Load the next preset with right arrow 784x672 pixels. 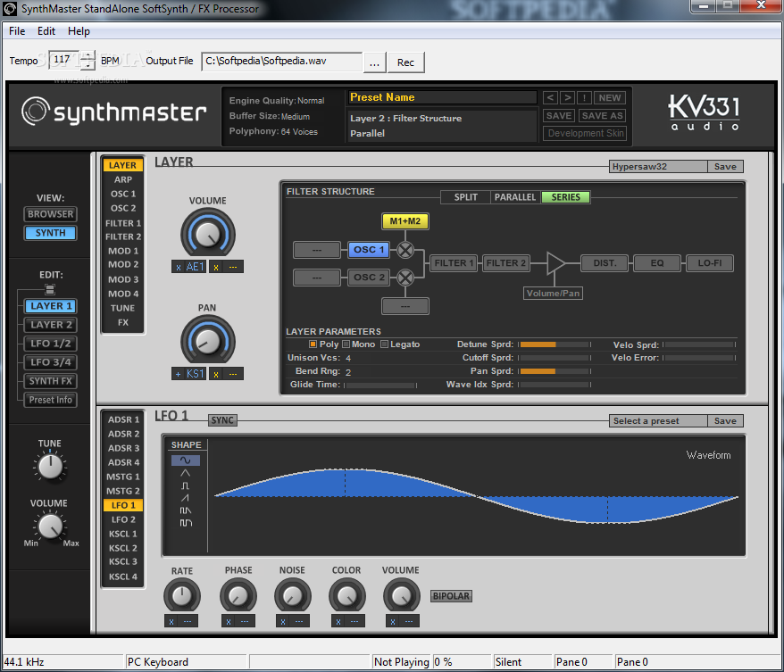coord(567,98)
